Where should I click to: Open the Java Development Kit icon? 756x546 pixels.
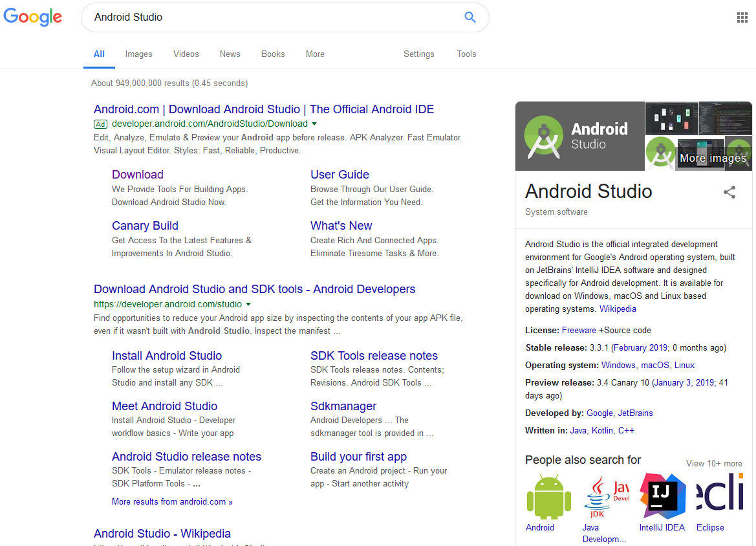(605, 496)
